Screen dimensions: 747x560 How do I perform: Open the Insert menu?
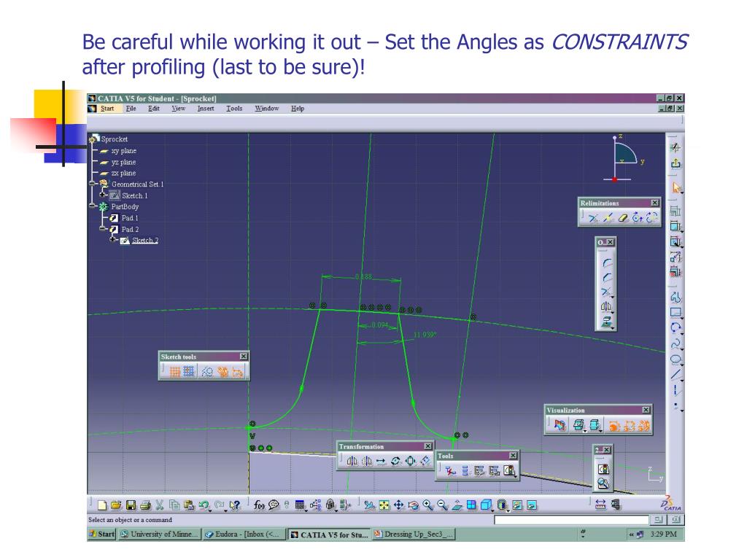[205, 109]
